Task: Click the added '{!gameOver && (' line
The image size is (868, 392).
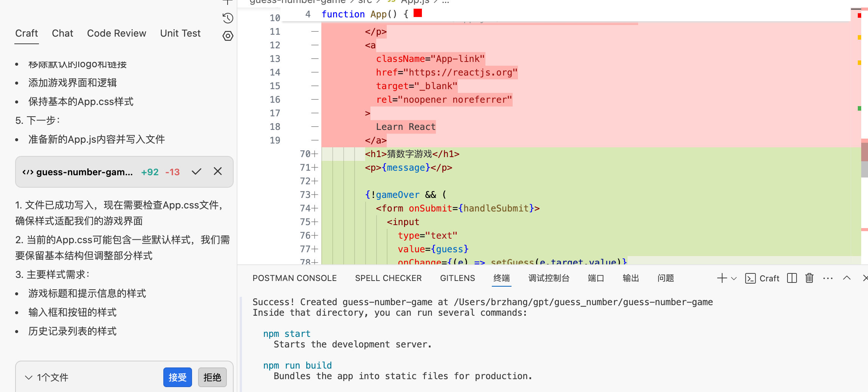Action: click(x=405, y=194)
